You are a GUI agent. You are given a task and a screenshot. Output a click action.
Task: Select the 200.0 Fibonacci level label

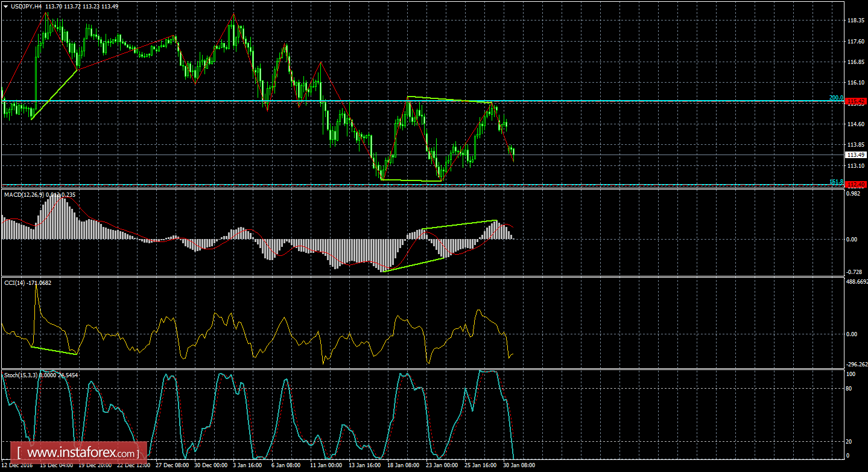(836, 97)
